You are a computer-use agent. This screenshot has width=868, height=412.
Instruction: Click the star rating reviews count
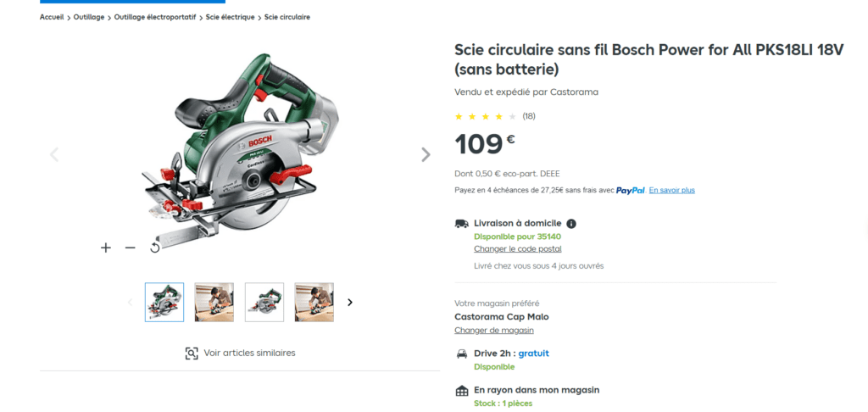pos(529,116)
